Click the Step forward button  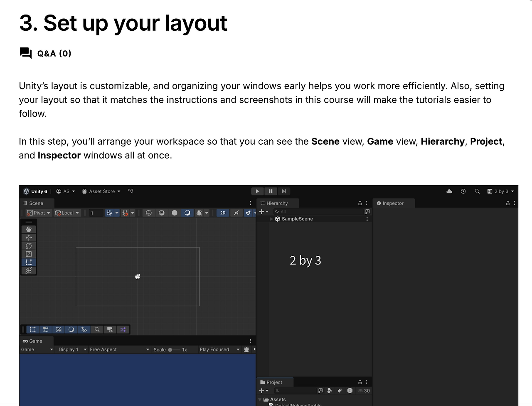(x=284, y=191)
